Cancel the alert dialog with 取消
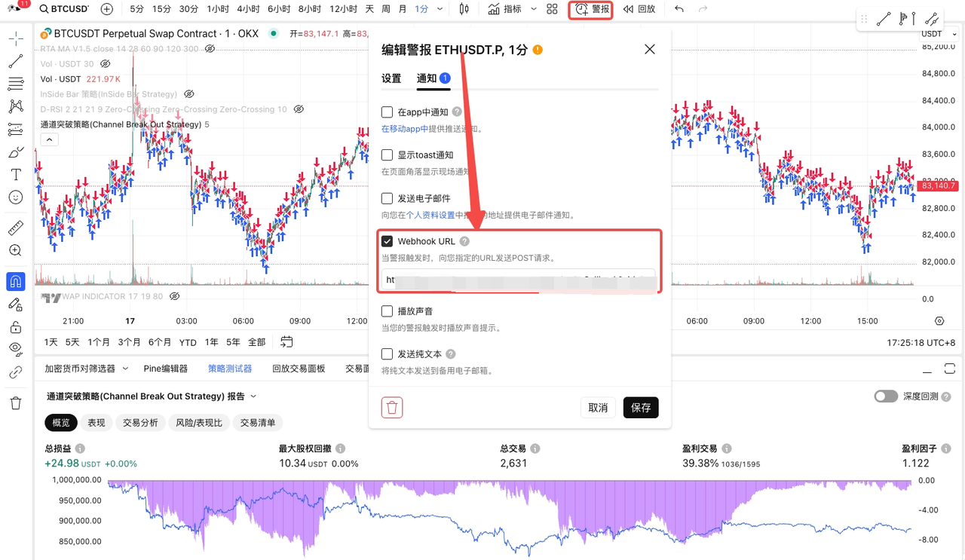 [598, 408]
